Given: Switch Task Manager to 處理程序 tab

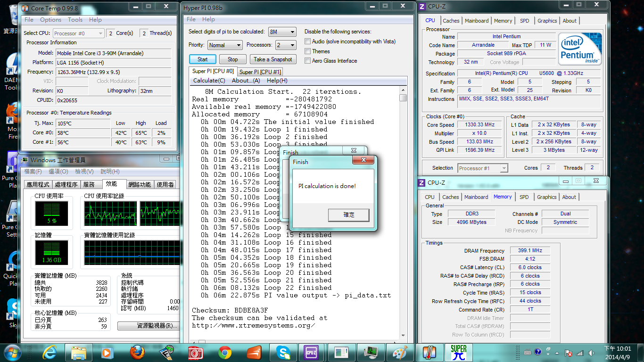Looking at the screenshot, I should pyautogui.click(x=66, y=185).
